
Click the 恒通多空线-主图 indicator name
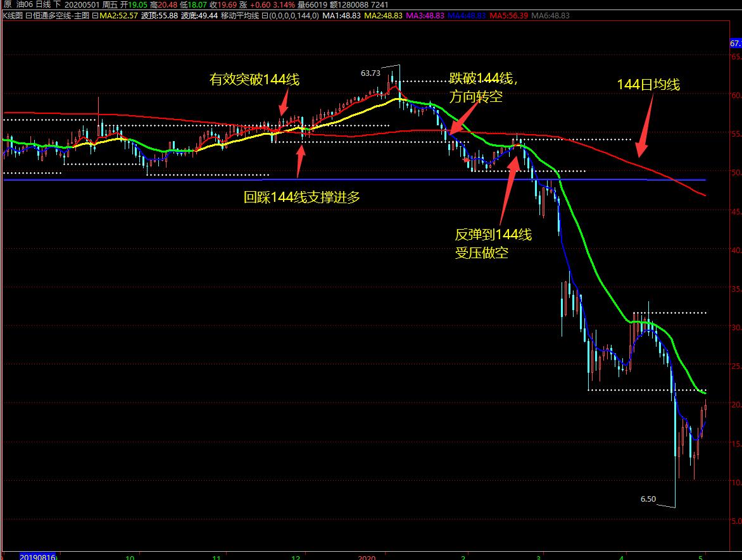click(x=61, y=16)
